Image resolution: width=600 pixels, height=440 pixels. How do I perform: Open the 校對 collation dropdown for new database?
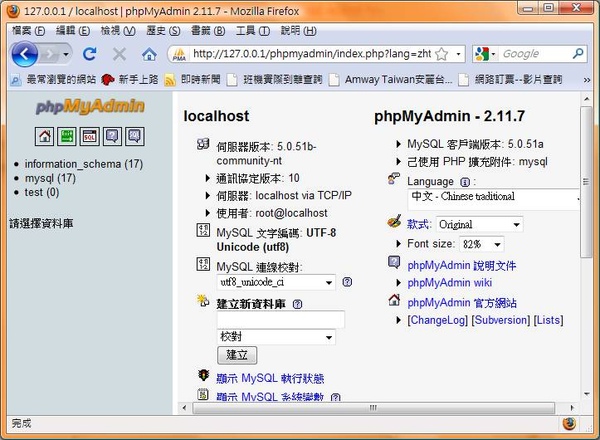click(x=276, y=337)
